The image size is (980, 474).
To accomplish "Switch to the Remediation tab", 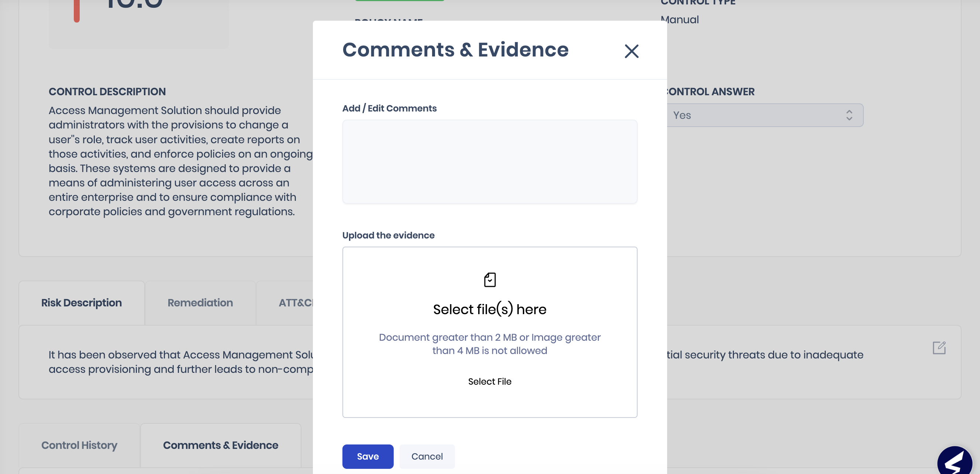I will pyautogui.click(x=200, y=303).
